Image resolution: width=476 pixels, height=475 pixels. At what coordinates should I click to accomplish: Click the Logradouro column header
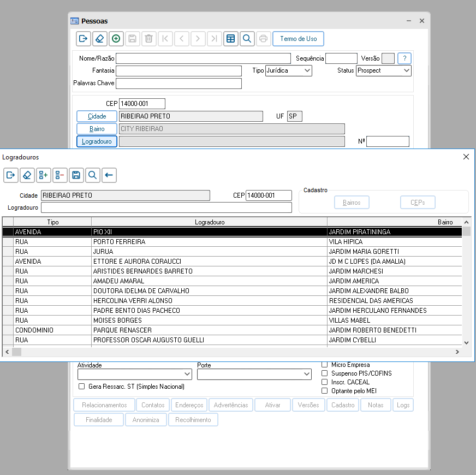click(x=210, y=222)
